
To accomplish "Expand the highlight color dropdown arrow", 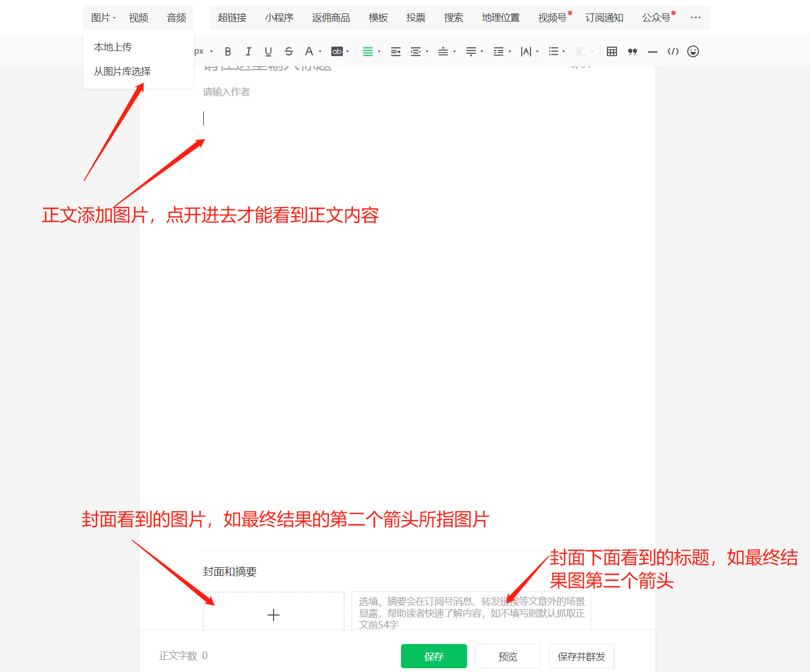I will [348, 52].
